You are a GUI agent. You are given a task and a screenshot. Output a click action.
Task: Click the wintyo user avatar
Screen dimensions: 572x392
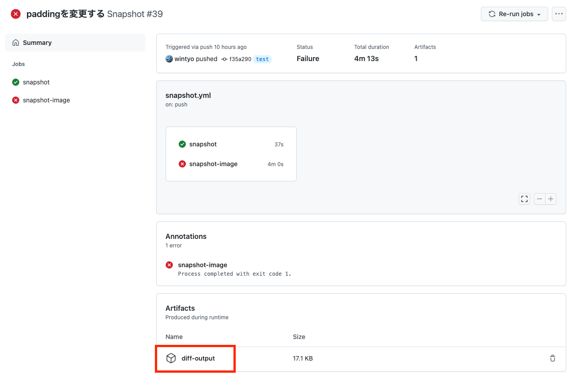[x=169, y=59]
